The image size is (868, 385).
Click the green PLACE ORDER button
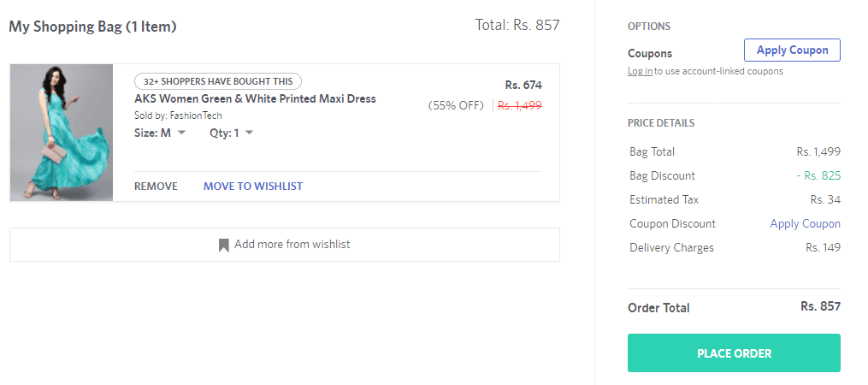(734, 352)
